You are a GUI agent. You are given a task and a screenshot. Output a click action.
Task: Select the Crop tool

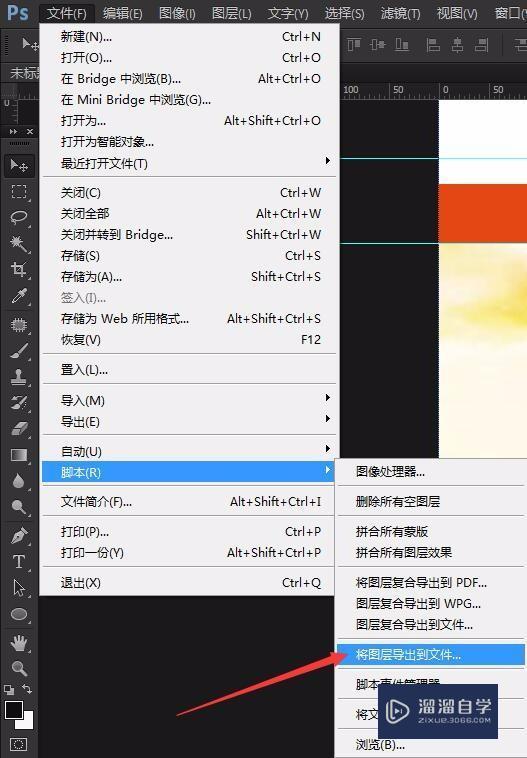coord(19,269)
